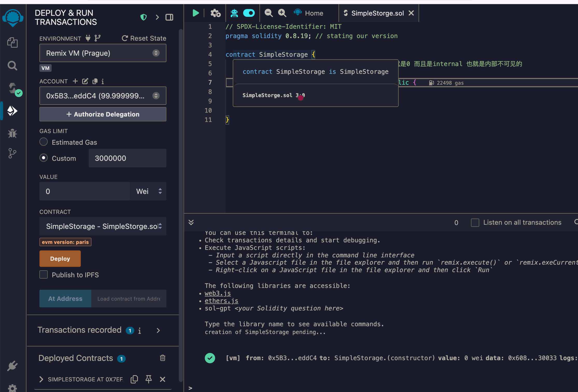The height and width of the screenshot is (392, 578).
Task: Delete deployed contracts with trash icon
Action: click(163, 358)
